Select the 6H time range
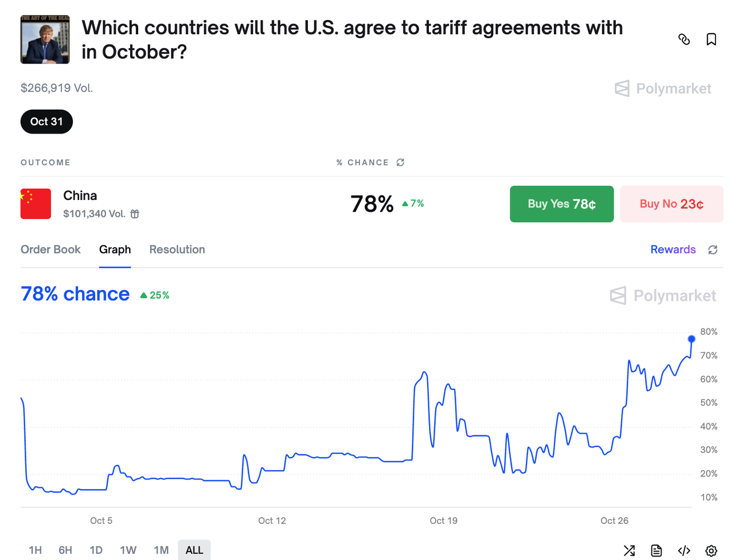 [65, 550]
